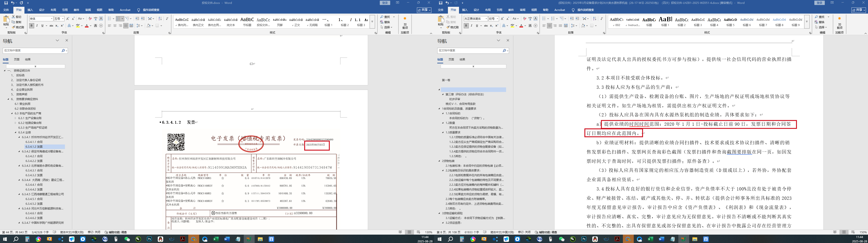Select 6.2 非联合体投标 in navigation tree
This screenshot has width=868, height=243.
25,109
